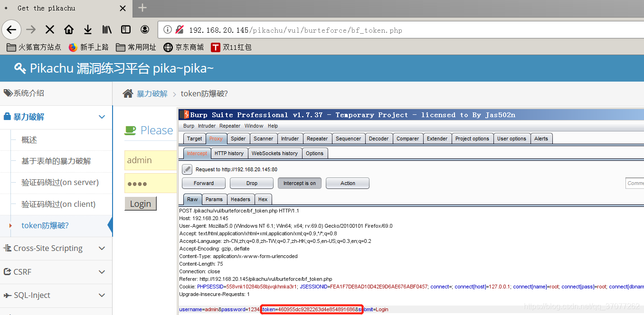The width and height of the screenshot is (644, 315).
Task: Switch to the Scanner tab
Action: point(263,139)
